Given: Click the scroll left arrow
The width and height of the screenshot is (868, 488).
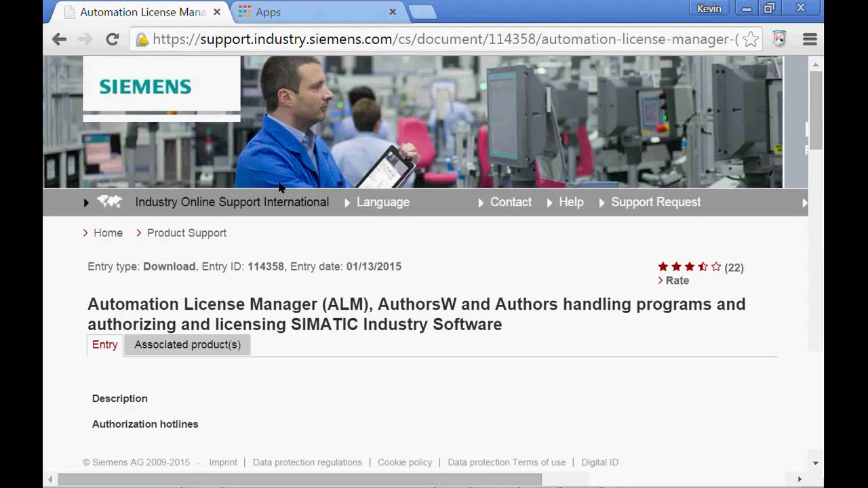Looking at the screenshot, I should coord(50,479).
